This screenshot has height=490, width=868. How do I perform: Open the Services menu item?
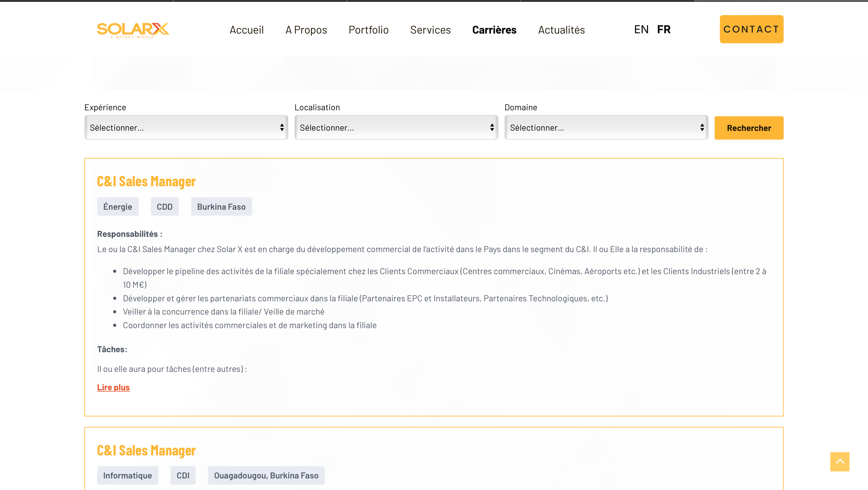(430, 30)
